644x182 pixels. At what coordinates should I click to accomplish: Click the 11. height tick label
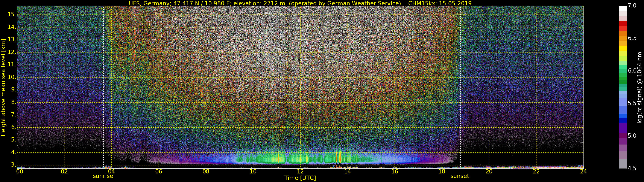12,65
